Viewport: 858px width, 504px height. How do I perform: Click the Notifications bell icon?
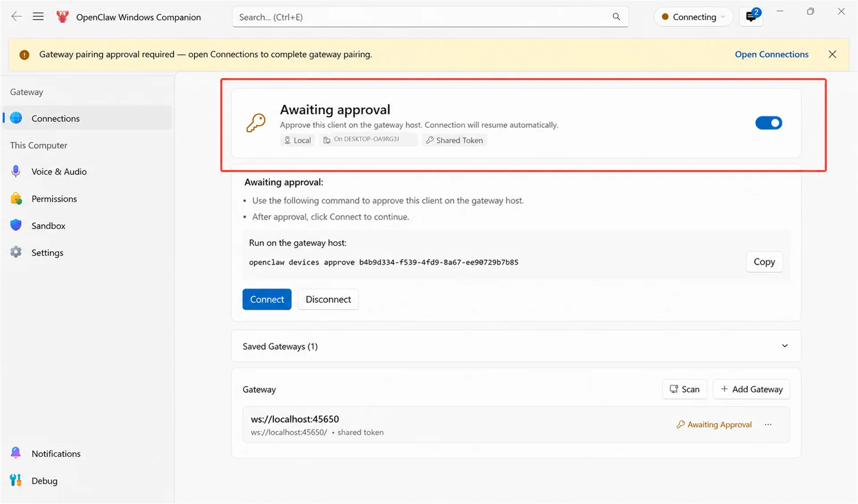point(16,453)
